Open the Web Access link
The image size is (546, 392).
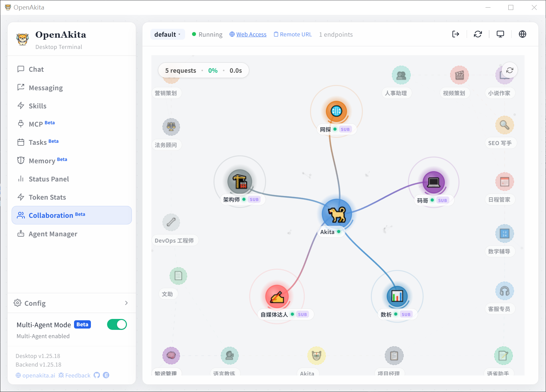pyautogui.click(x=248, y=34)
